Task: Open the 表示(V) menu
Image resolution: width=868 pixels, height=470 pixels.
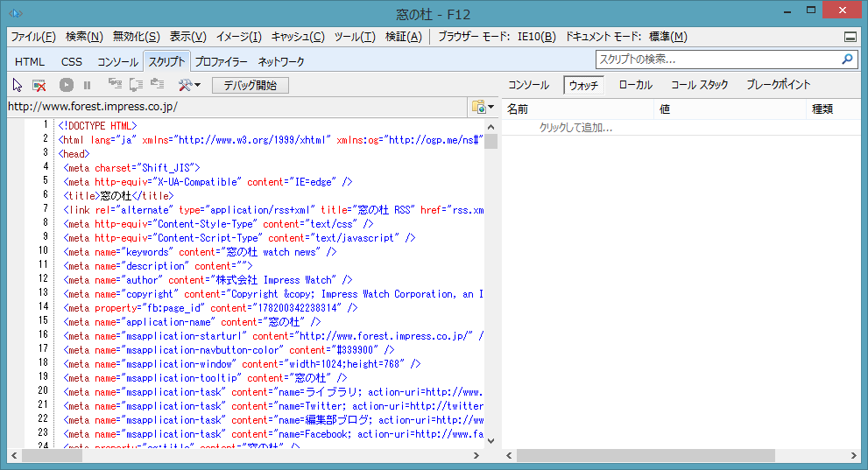Action: pos(187,37)
